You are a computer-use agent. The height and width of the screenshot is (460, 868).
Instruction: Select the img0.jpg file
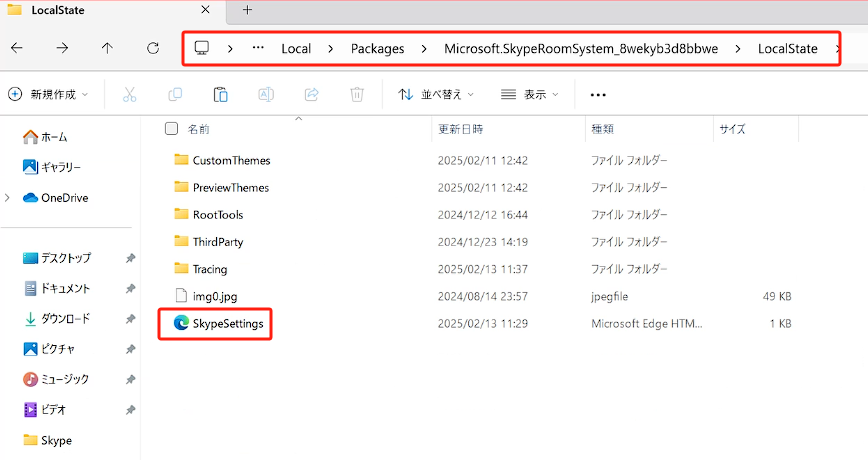(215, 296)
